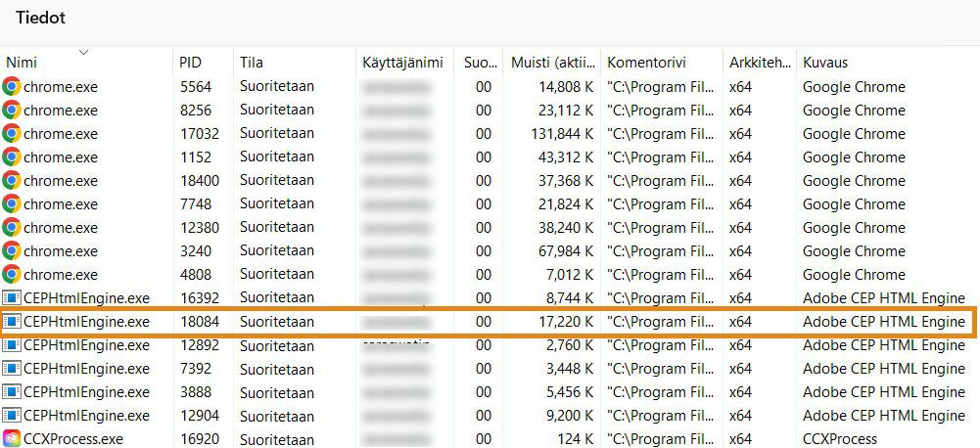Viewport: 980px width, 448px height.
Task: Click PID value 12904
Action: click(200, 416)
